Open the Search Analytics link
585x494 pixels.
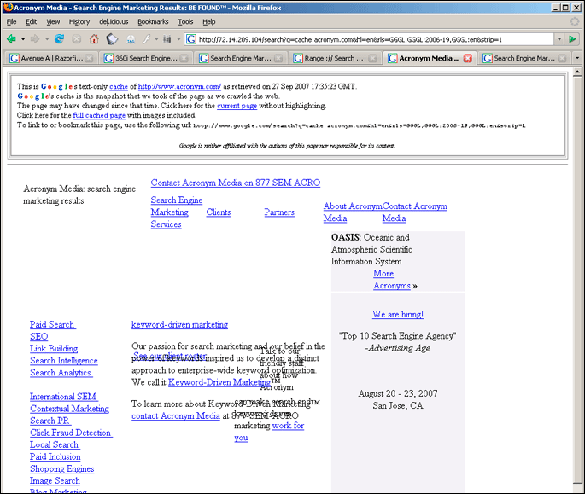coord(61,372)
